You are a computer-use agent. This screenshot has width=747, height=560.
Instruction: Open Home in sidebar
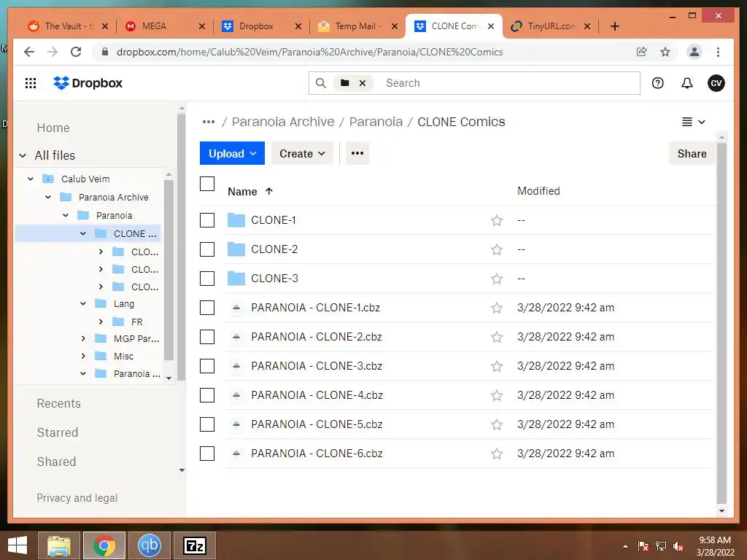pyautogui.click(x=53, y=128)
